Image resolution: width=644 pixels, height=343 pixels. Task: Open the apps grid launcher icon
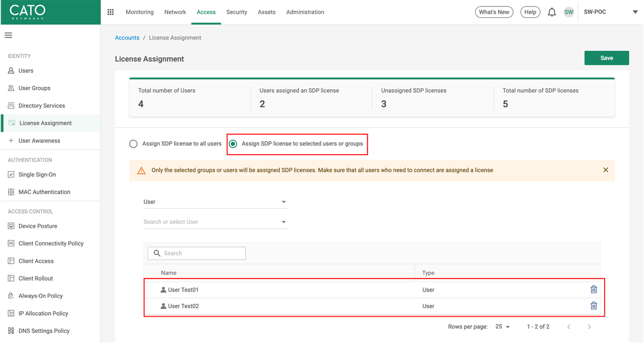111,12
